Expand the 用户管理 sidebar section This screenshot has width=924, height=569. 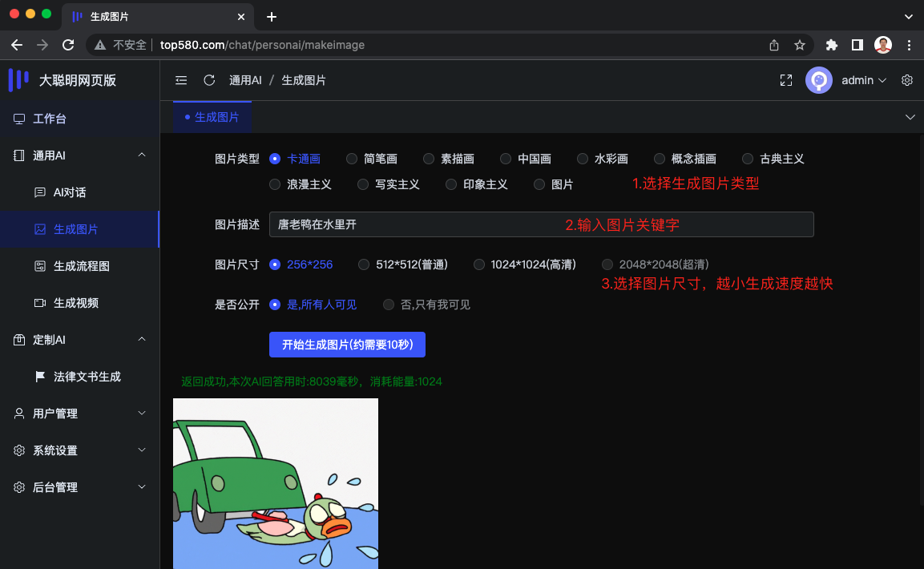point(142,414)
